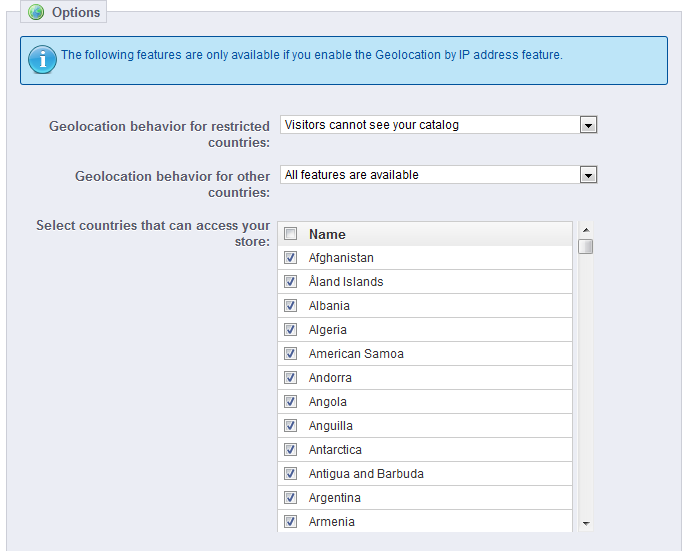The width and height of the screenshot is (687, 551).
Task: Click the blue information icon
Action: click(x=41, y=59)
